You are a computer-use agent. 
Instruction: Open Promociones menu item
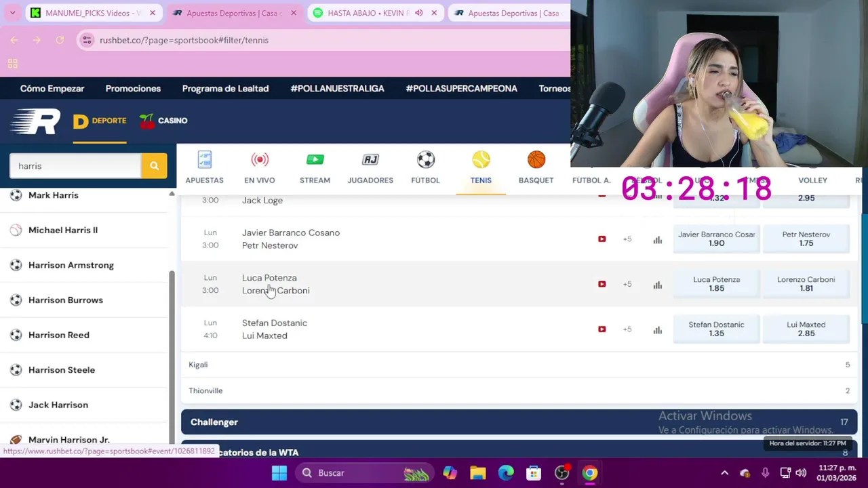point(133,89)
